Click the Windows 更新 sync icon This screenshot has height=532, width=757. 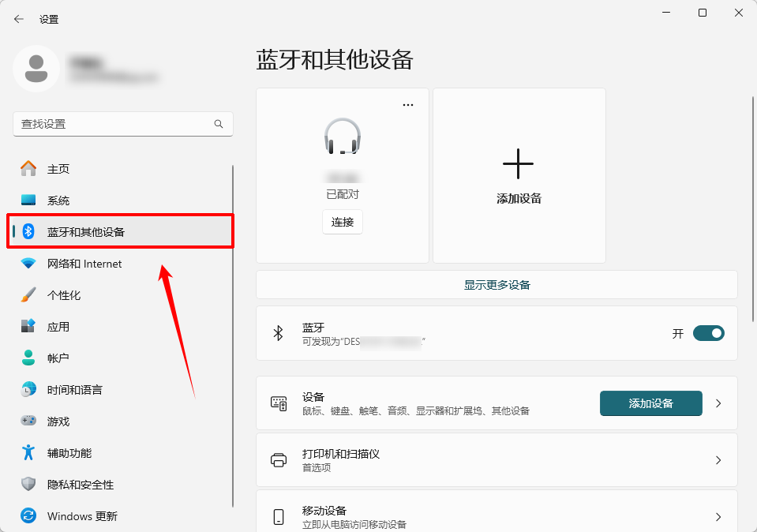click(x=28, y=515)
